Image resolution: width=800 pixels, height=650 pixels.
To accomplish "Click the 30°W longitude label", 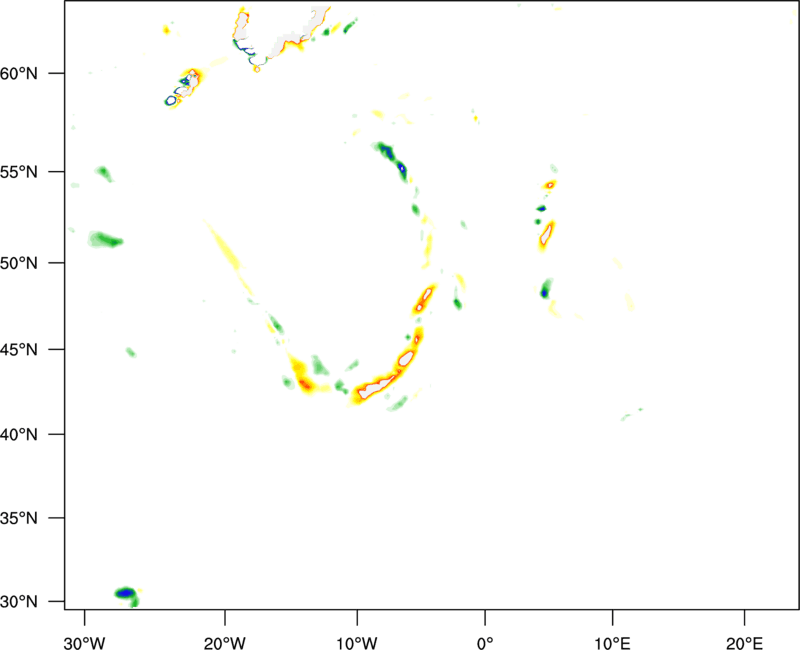I will (85, 643).
